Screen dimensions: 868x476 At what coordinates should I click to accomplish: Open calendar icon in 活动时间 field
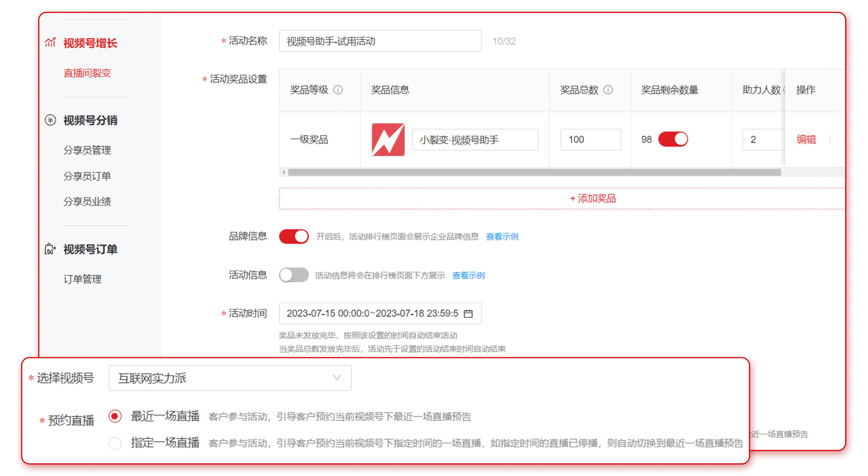(468, 314)
